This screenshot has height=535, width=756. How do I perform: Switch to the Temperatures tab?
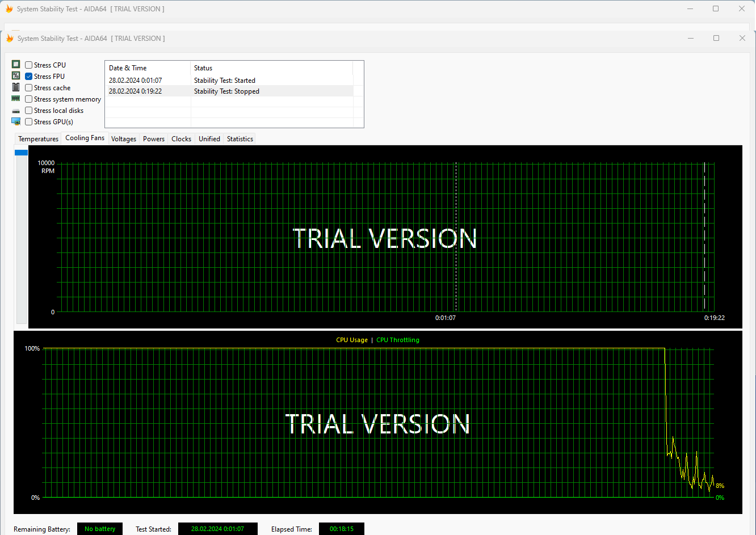tap(38, 139)
